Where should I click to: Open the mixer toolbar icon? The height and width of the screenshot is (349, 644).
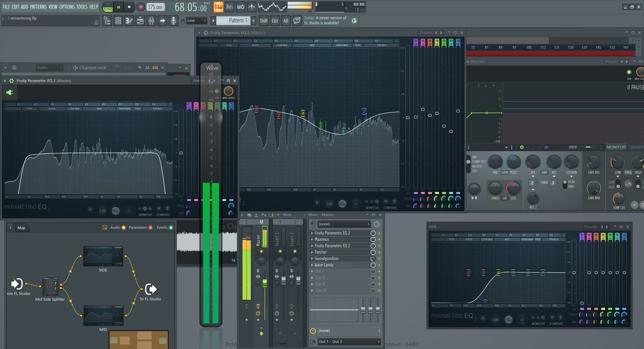pos(151,20)
